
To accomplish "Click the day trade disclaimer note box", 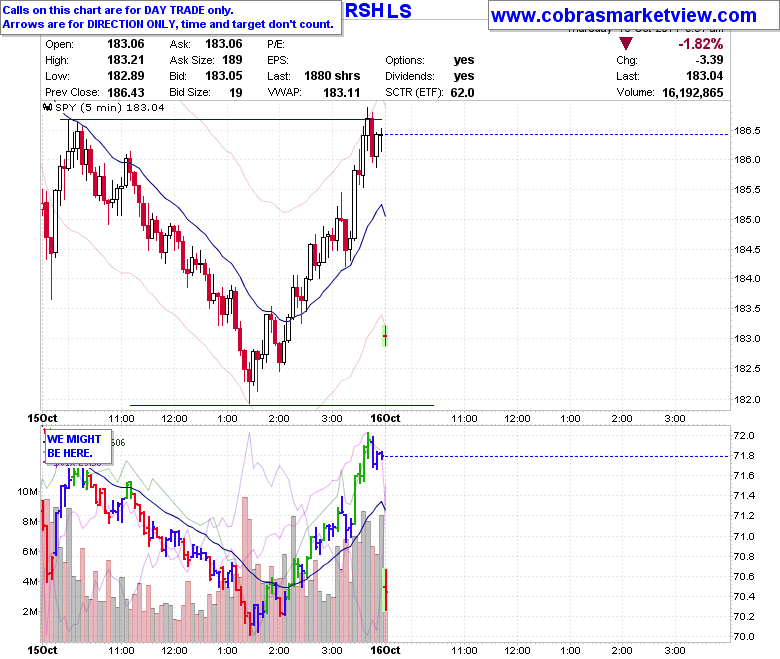I will click(171, 17).
